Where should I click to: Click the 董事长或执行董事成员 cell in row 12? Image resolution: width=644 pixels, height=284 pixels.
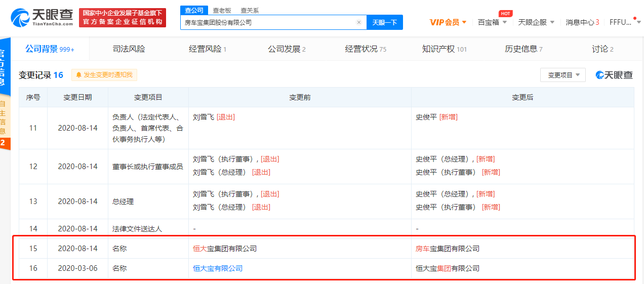(x=147, y=167)
